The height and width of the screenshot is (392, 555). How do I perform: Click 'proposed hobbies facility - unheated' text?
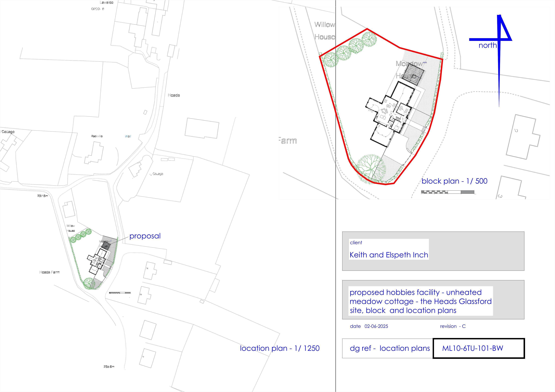(416, 292)
